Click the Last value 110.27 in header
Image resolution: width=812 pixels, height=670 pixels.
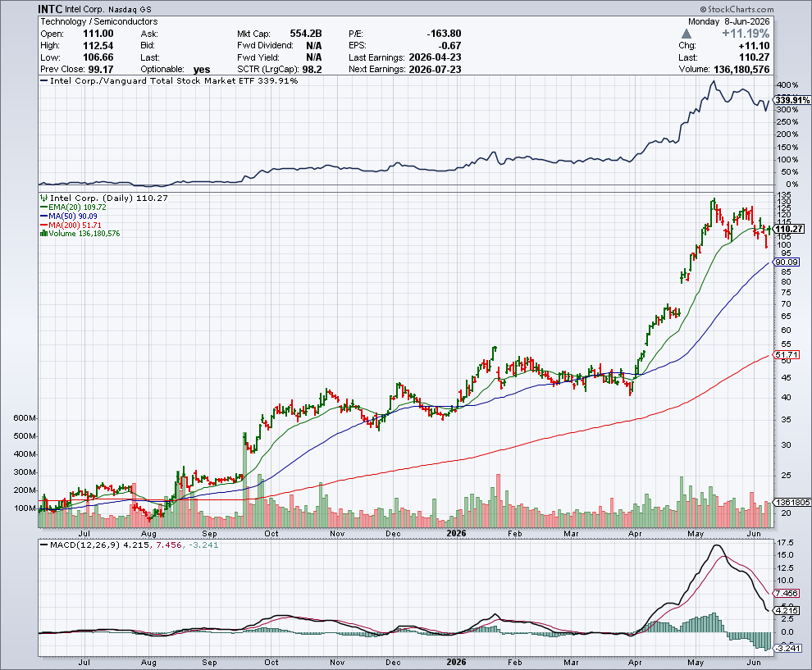754,57
